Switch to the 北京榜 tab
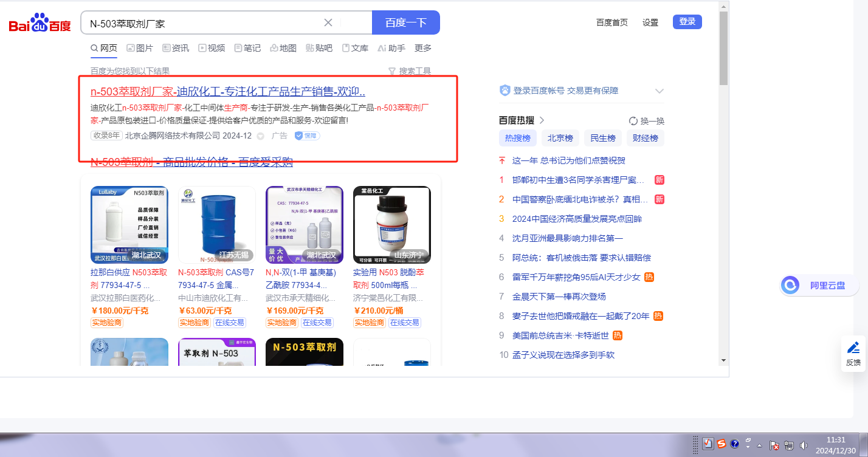 [x=560, y=138]
